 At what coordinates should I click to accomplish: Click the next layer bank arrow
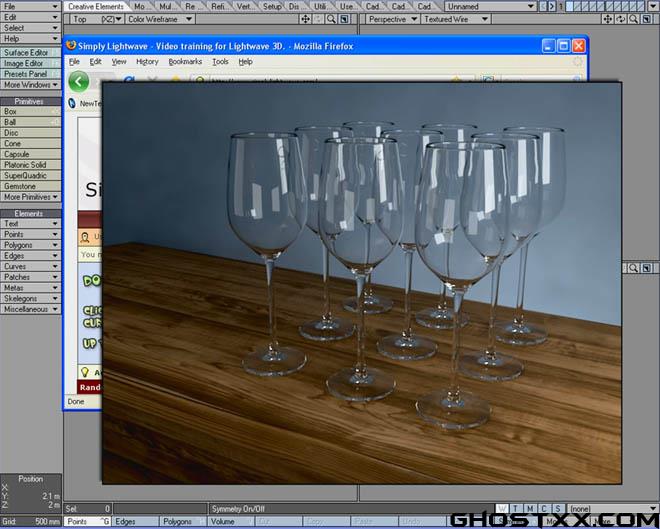point(551,6)
